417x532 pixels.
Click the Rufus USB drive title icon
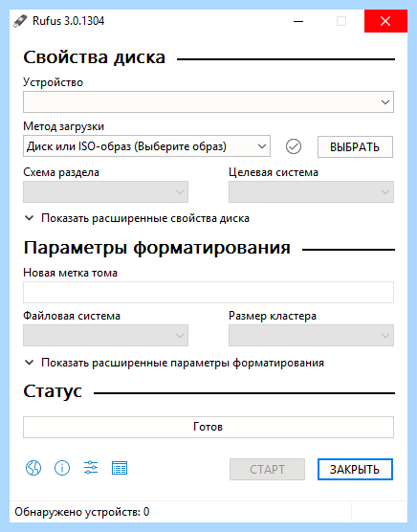[20, 21]
